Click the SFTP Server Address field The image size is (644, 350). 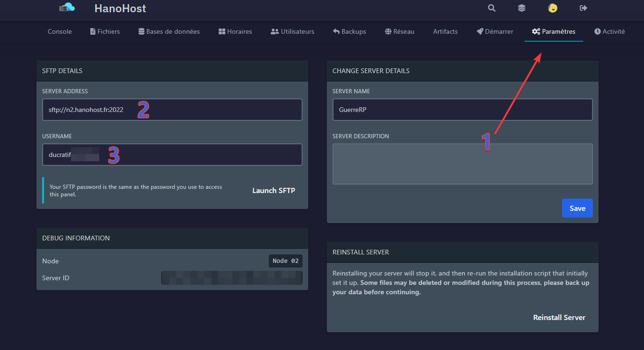pyautogui.click(x=172, y=110)
